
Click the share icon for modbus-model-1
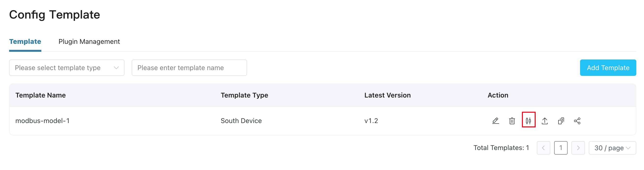click(577, 121)
